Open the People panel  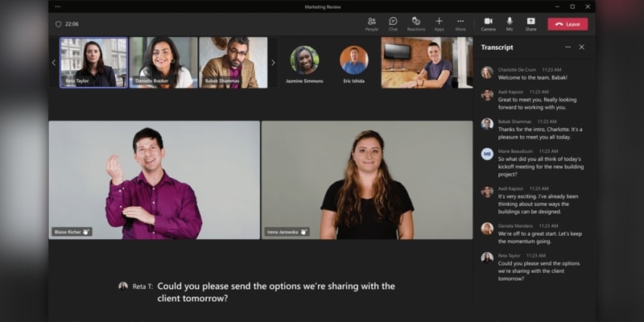point(372,24)
